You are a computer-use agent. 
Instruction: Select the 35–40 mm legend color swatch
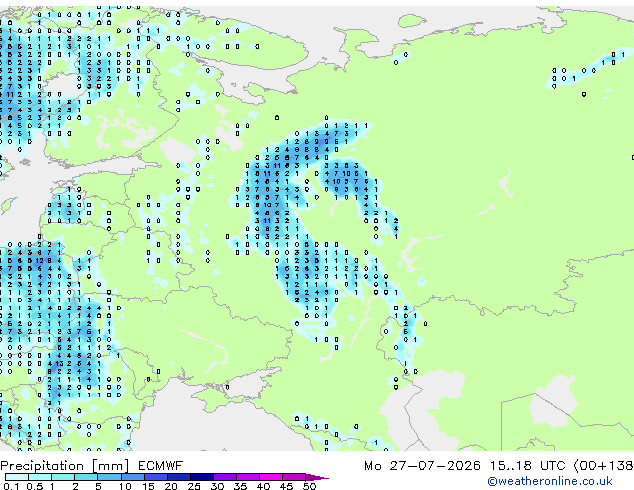point(247,477)
